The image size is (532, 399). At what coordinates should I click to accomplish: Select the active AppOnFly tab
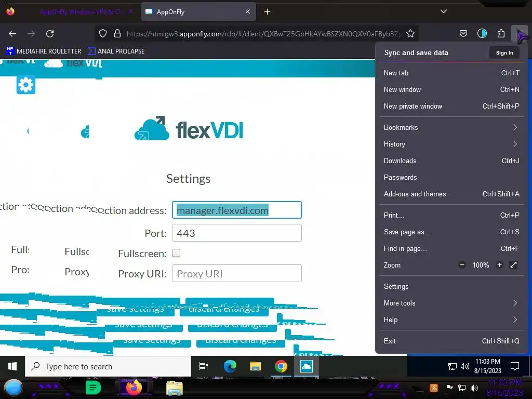[198, 12]
